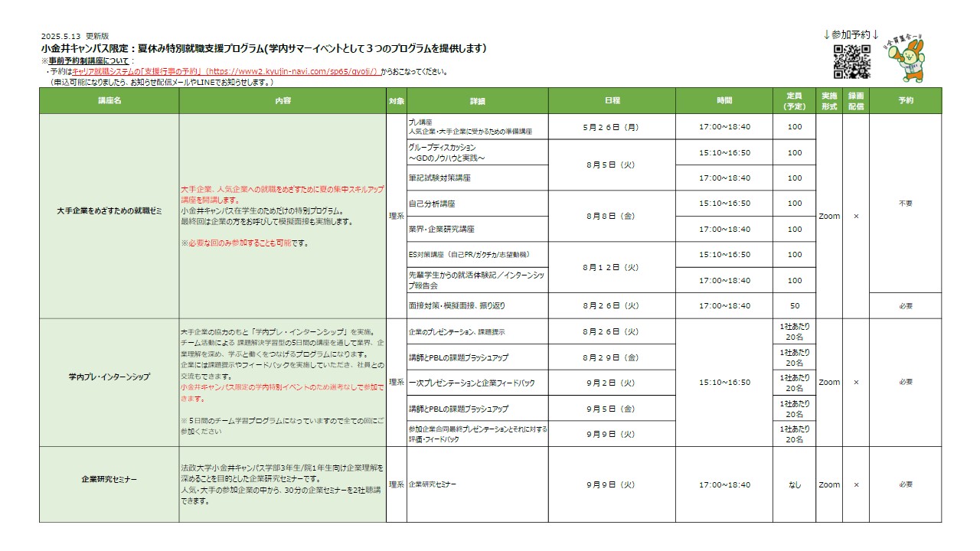Click the rabbit mascot illustration
This screenshot has width=980, height=551.
[x=906, y=58]
